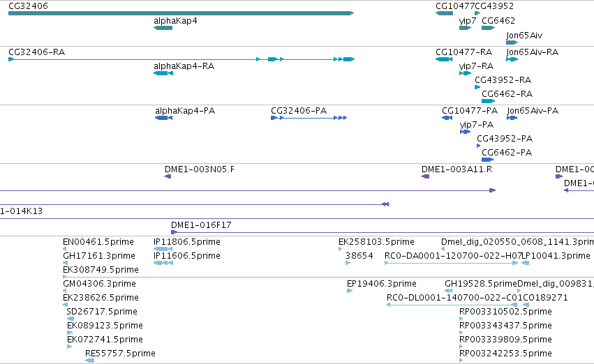Click the EK258103.5prime EST
The width and height of the screenshot is (594, 364).
click(340, 249)
